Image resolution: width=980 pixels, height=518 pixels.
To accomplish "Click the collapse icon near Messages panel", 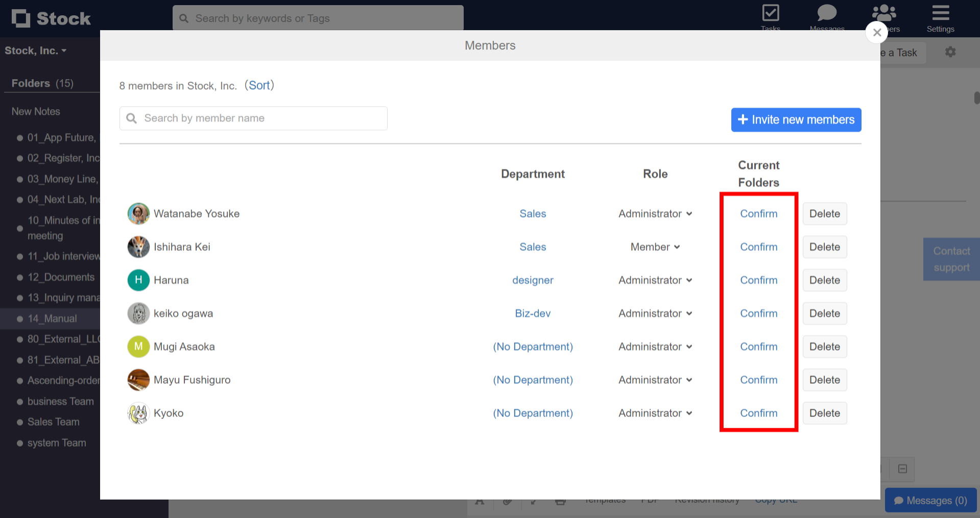I will [902, 469].
